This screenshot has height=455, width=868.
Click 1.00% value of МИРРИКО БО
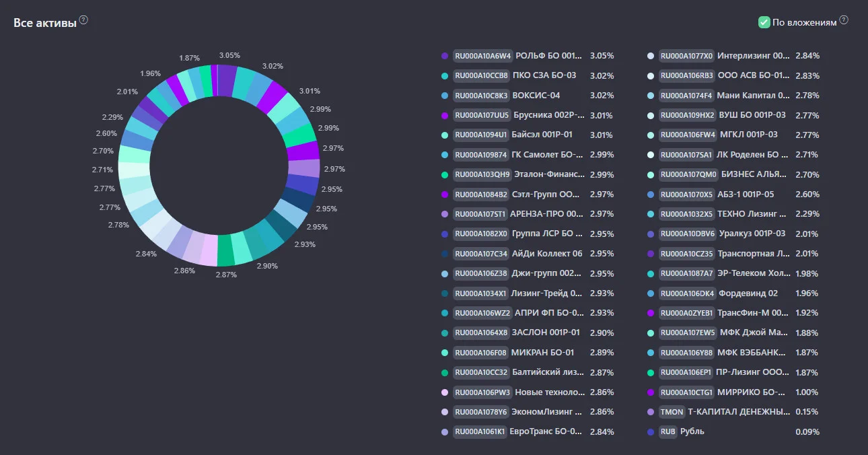807,392
